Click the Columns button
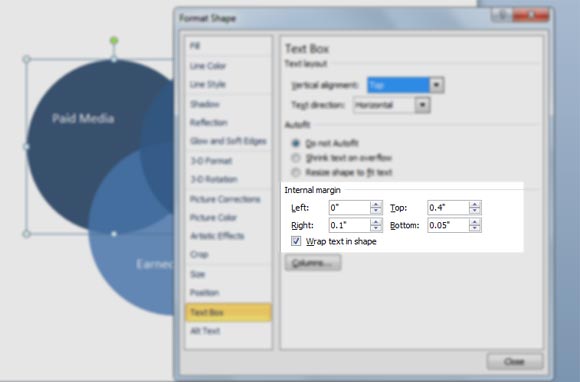The height and width of the screenshot is (382, 580). (313, 263)
